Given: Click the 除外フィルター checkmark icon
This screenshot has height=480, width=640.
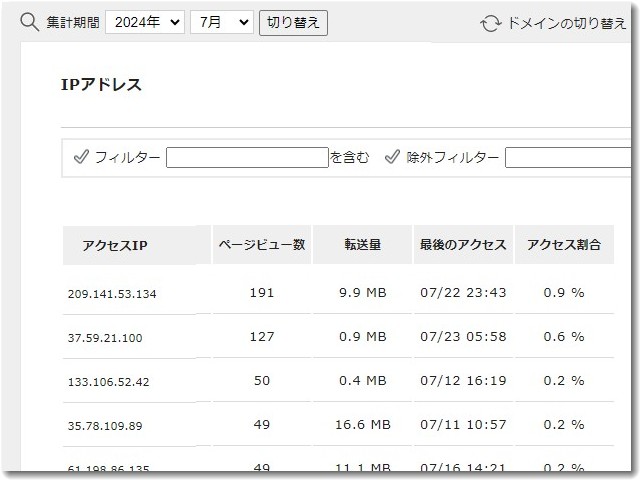Looking at the screenshot, I should tap(393, 157).
